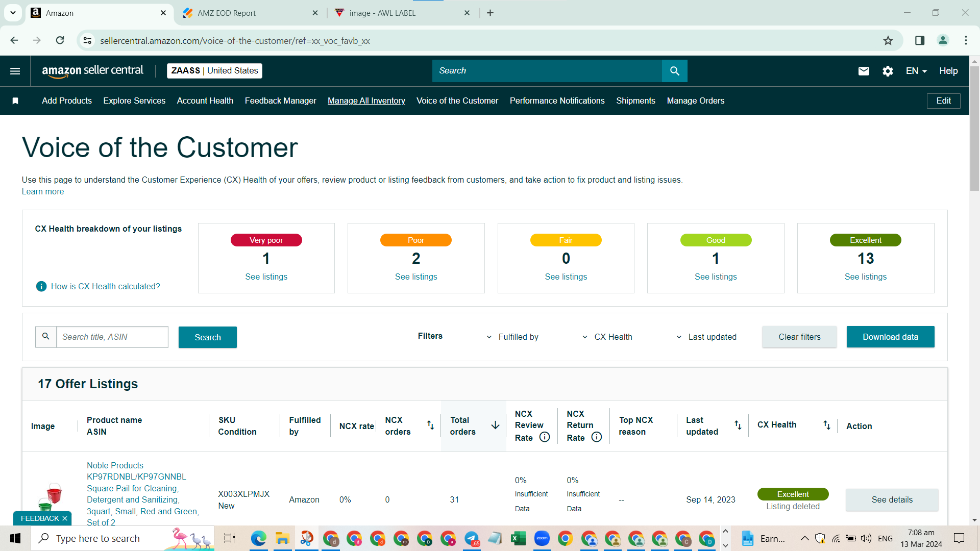Open Zoom from the taskbar
The width and height of the screenshot is (980, 551).
542,538
